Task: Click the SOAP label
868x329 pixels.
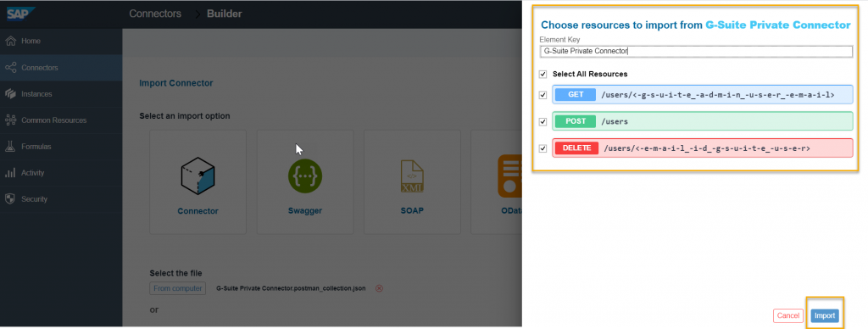Action: pyautogui.click(x=412, y=211)
